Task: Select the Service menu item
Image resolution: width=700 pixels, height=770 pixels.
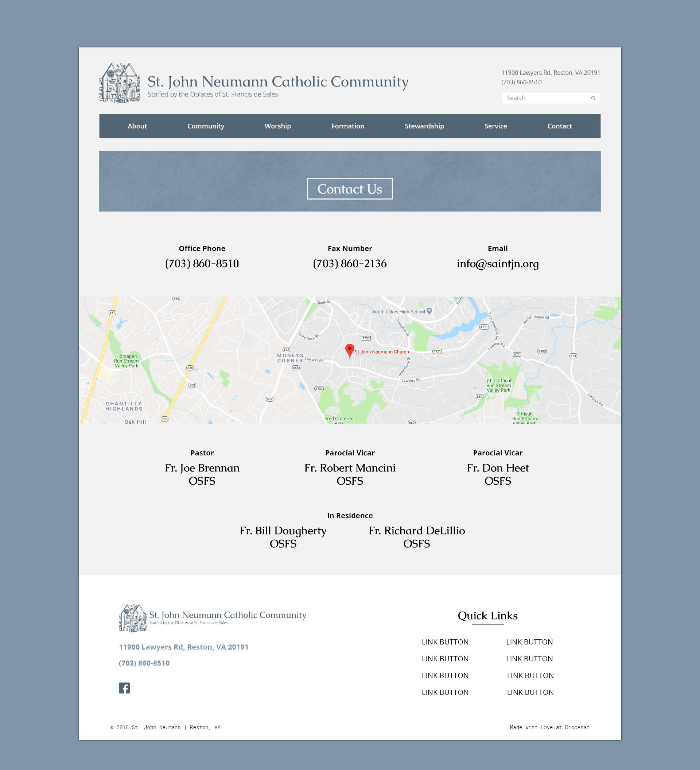Action: point(495,126)
